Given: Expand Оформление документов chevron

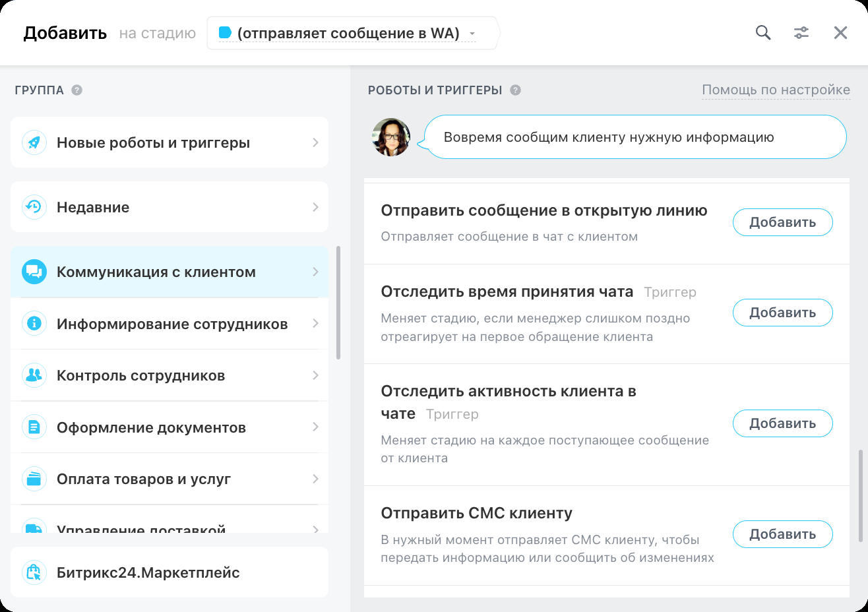Looking at the screenshot, I should (x=315, y=427).
